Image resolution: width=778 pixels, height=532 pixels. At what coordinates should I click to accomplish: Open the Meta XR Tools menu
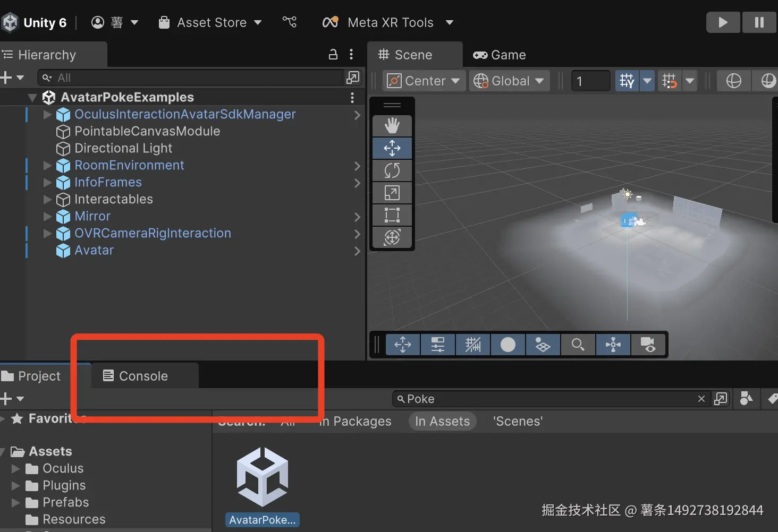tap(388, 22)
